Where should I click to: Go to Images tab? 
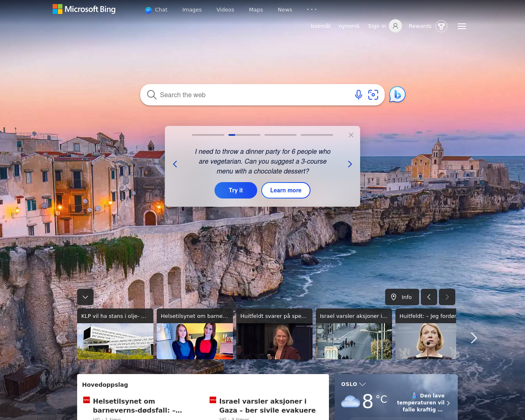[x=192, y=10]
